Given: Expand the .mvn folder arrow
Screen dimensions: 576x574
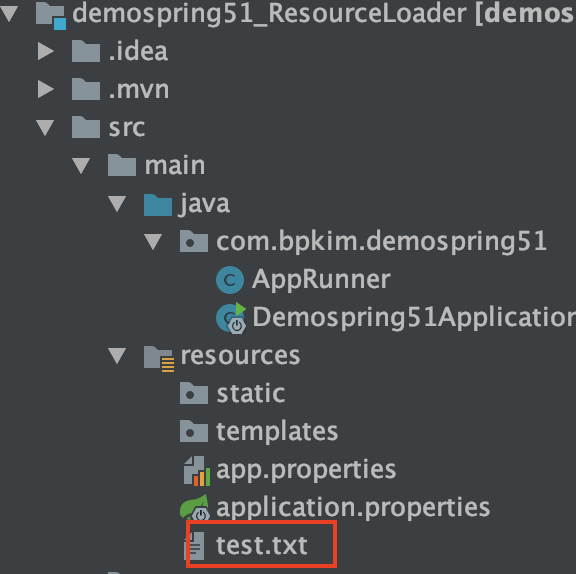Looking at the screenshot, I should click(46, 89).
